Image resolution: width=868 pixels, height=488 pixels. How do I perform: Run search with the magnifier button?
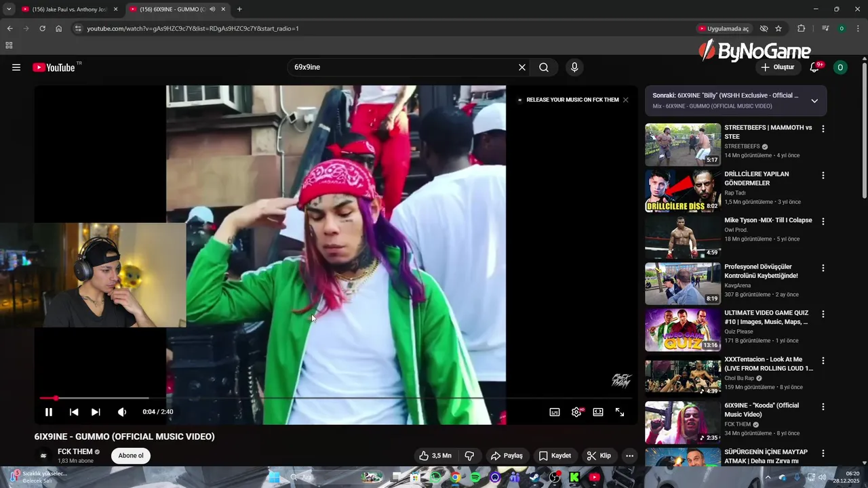544,67
